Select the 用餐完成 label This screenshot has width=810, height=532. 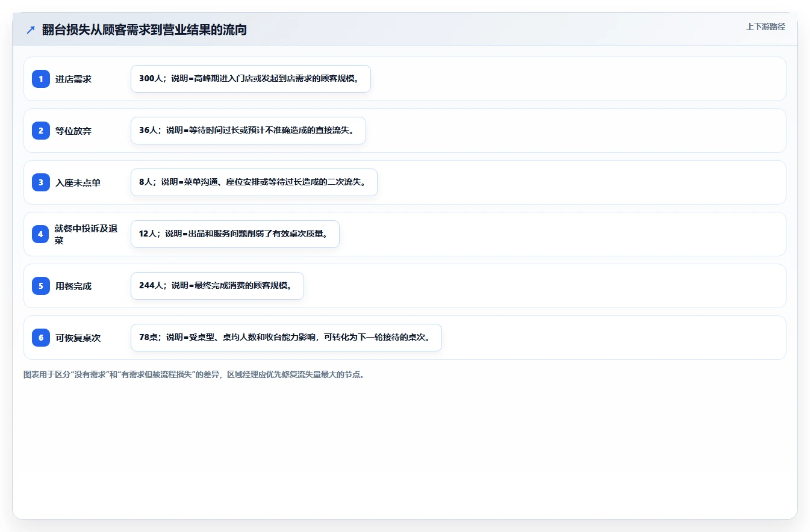73,286
